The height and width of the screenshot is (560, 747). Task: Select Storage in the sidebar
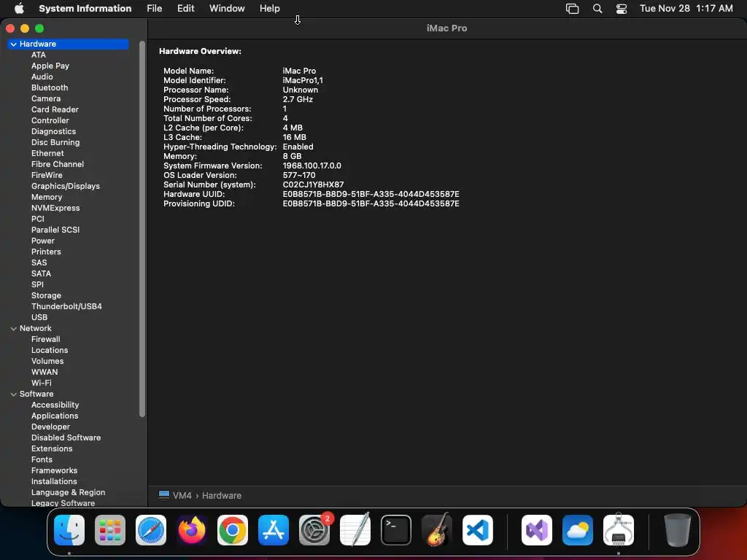[46, 296]
